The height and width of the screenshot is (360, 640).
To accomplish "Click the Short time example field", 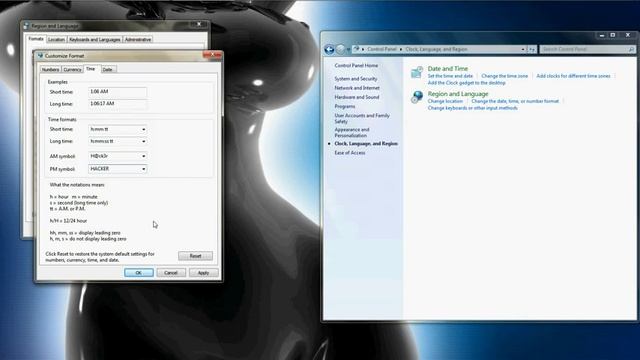I will point(118,92).
